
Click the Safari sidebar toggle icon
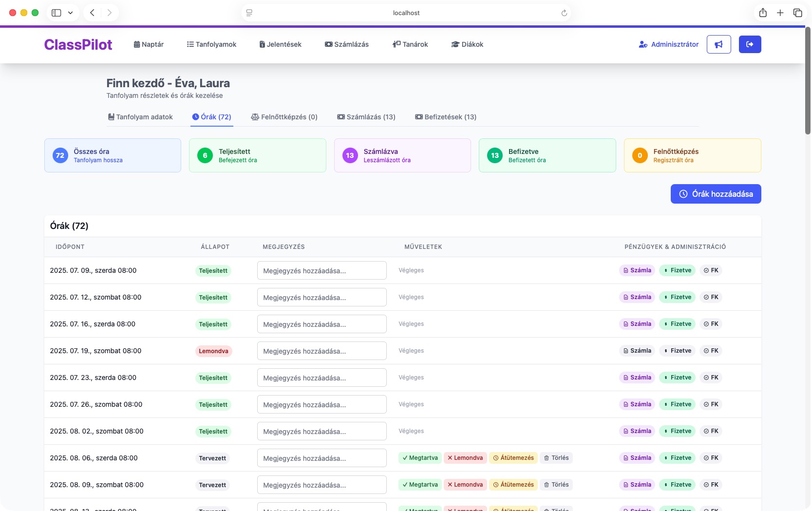pyautogui.click(x=57, y=13)
